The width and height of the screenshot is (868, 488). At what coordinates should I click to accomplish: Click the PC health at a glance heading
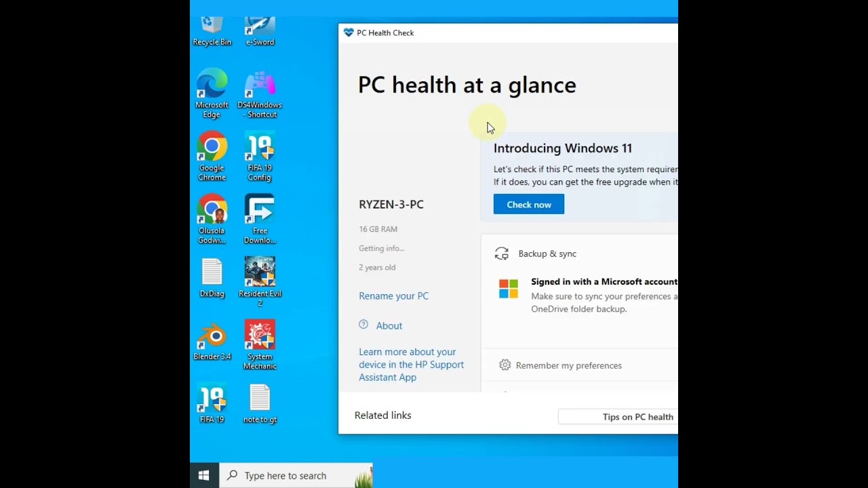467,85
